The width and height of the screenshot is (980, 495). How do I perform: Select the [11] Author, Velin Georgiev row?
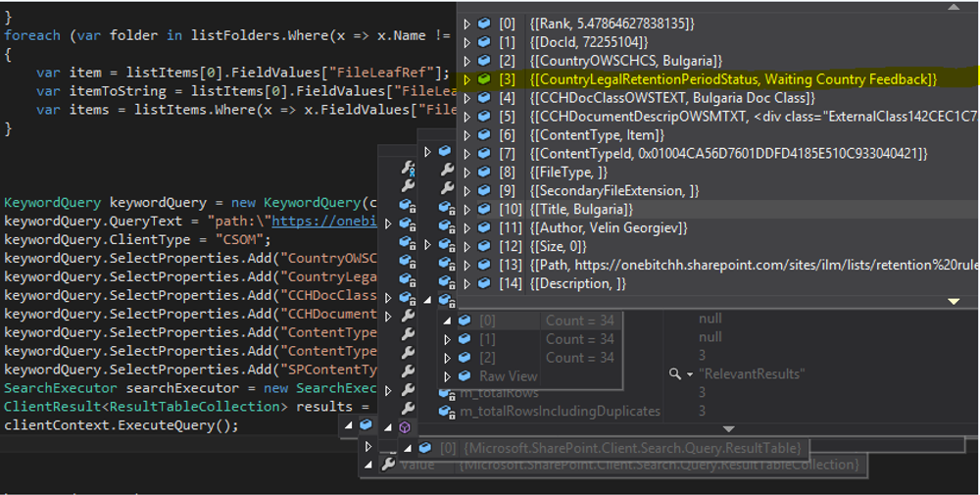click(610, 228)
